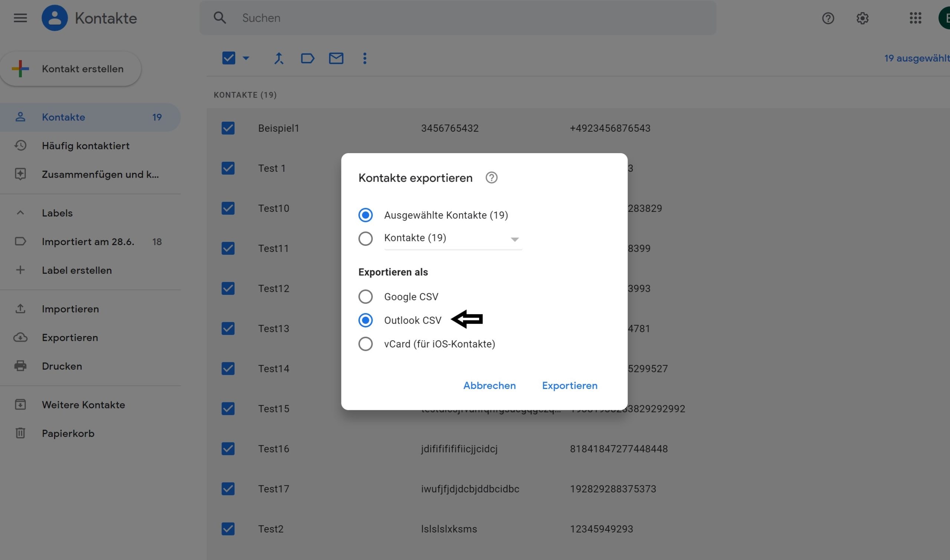The image size is (950, 560).
Task: Open Papierkorb in the sidebar
Action: point(68,433)
